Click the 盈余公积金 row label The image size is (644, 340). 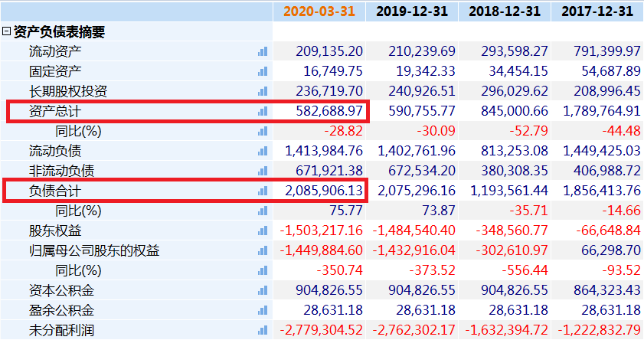61,310
